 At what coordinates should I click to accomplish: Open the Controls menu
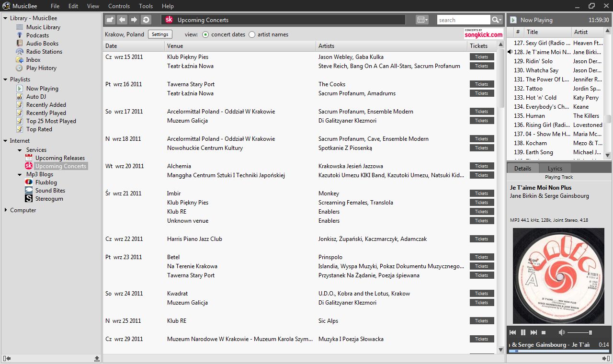[119, 6]
